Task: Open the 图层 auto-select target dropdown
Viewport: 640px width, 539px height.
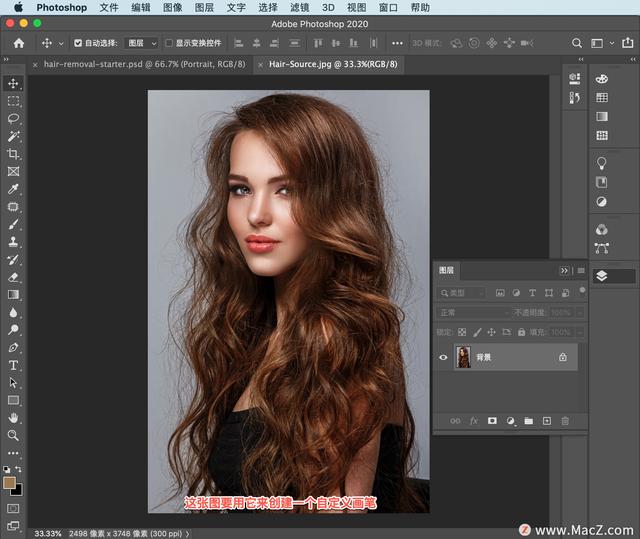Action: coord(140,44)
